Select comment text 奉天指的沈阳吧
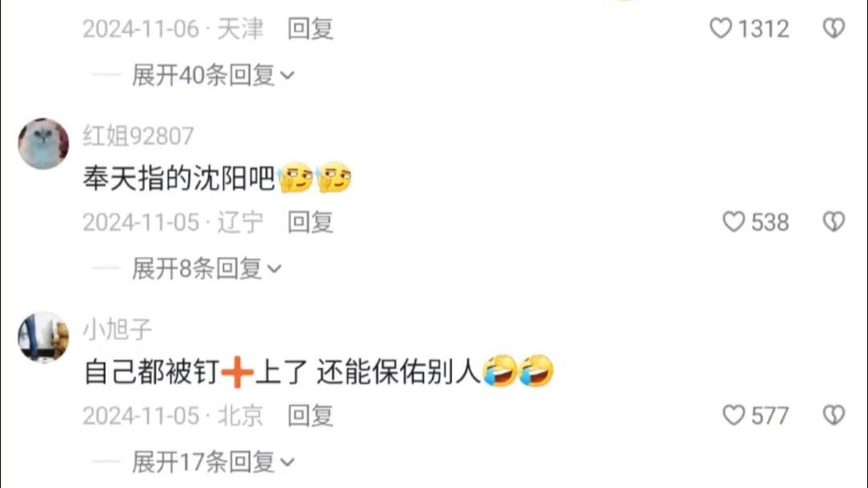This screenshot has width=868, height=488. click(179, 179)
